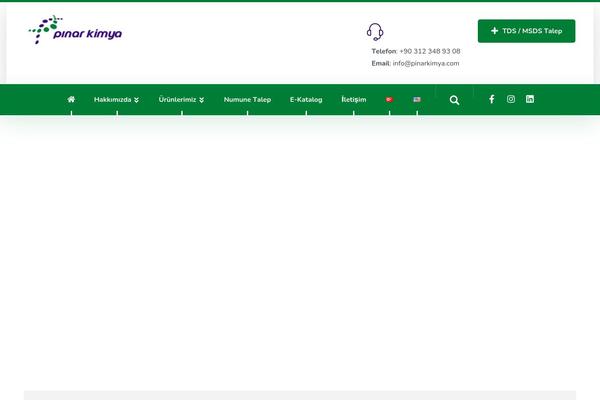Open the search magnifier icon
Viewport: 600px width, 400px height.
point(454,100)
